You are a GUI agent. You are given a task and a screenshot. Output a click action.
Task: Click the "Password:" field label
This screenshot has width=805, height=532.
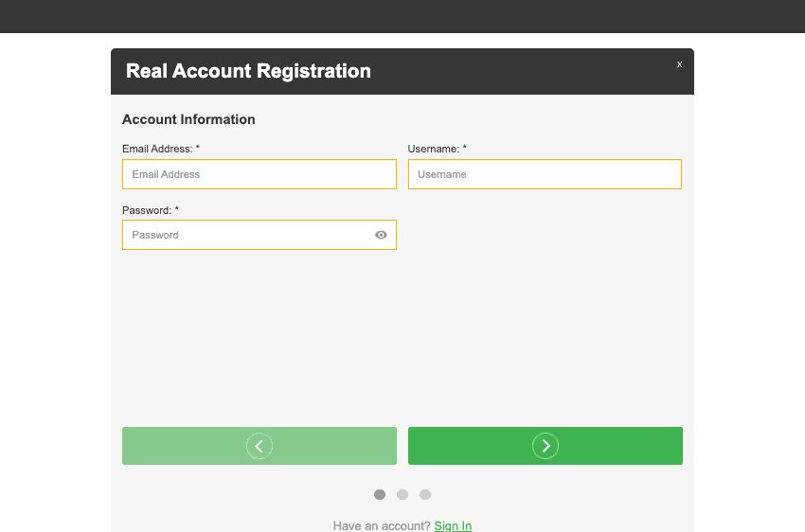coord(147,210)
